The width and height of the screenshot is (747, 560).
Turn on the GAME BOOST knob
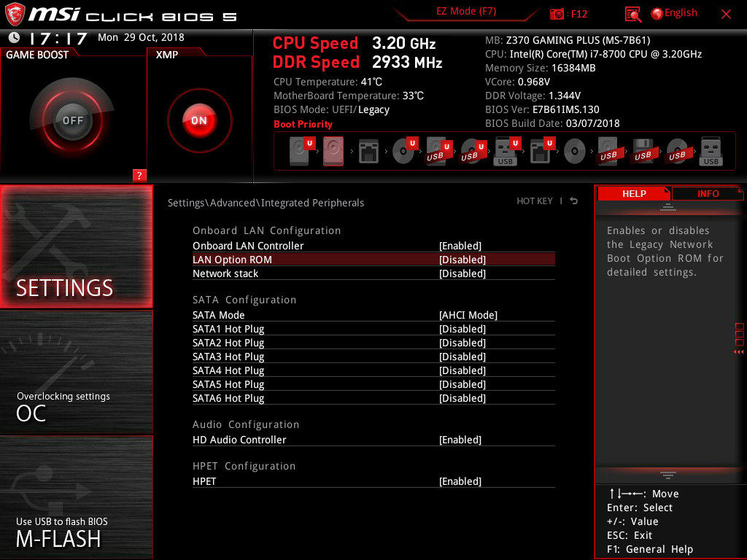click(72, 120)
